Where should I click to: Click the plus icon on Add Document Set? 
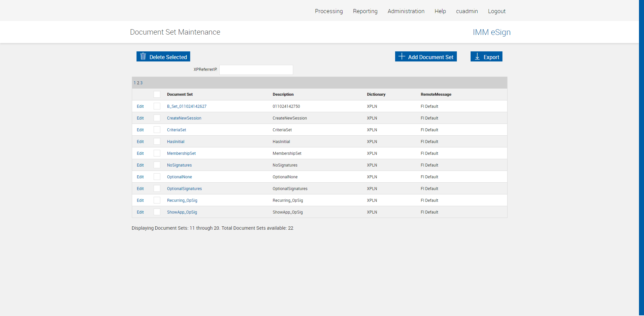pos(401,56)
